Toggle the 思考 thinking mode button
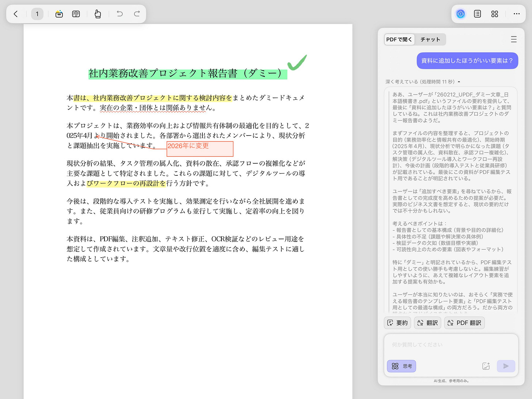532x399 pixels. coord(401,366)
